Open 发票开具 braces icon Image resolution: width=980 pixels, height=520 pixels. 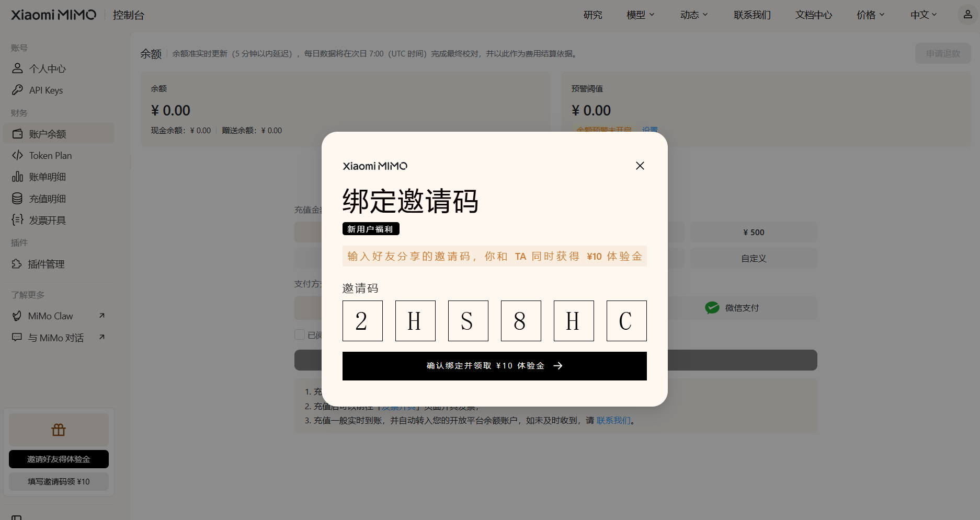pos(17,220)
